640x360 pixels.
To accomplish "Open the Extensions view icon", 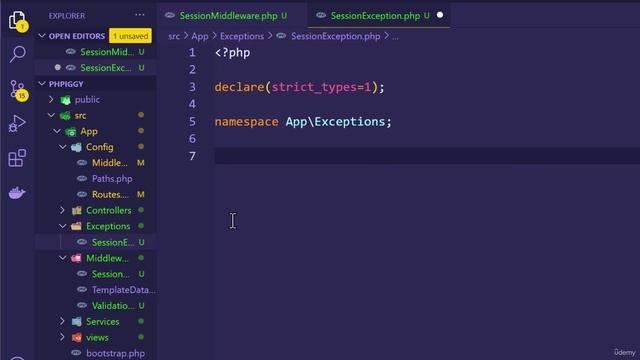I will click(17, 158).
